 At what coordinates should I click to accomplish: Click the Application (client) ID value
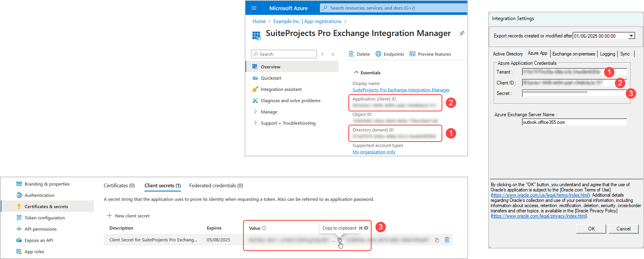[x=394, y=106]
